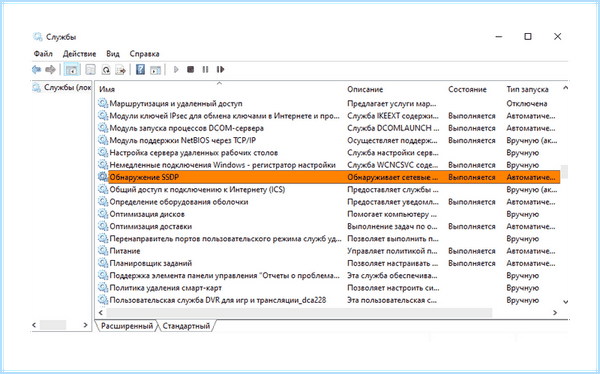Toggle the show/hide console tree icon
Image resolution: width=600 pixels, height=374 pixels.
pos(71,70)
